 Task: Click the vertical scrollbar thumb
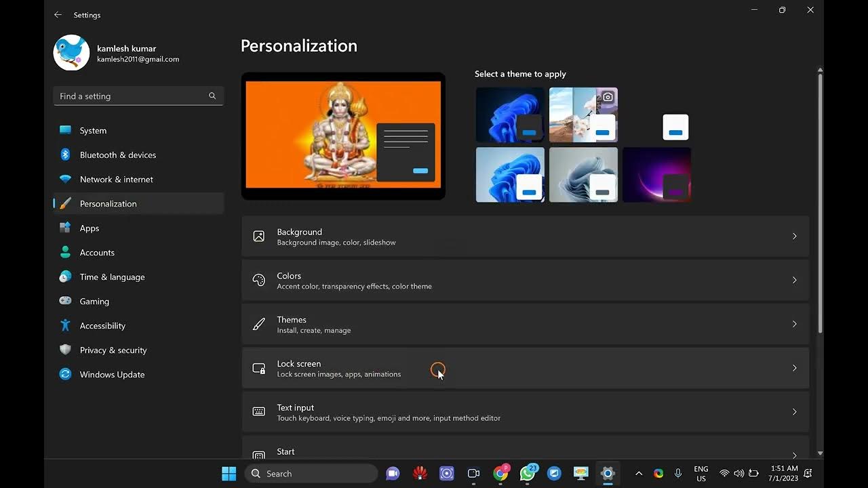[x=820, y=203]
